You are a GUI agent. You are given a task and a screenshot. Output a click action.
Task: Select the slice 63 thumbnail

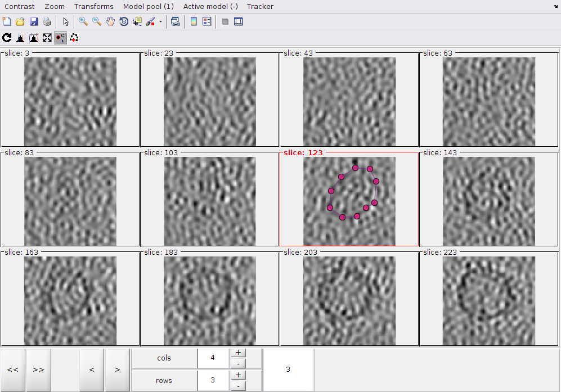489,102
